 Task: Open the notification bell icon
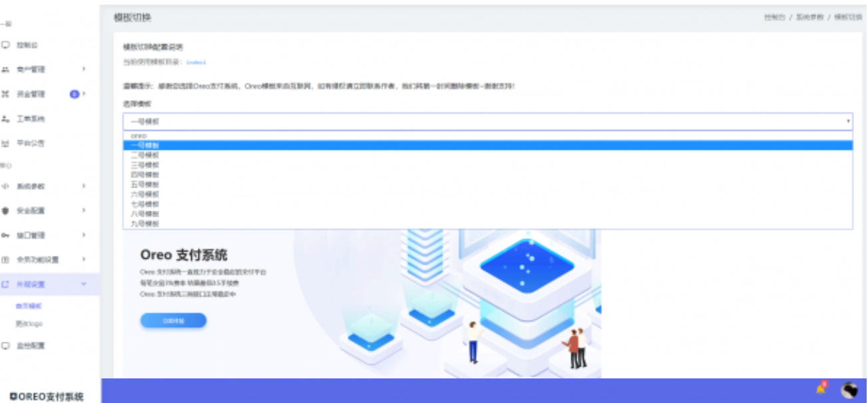[x=821, y=389]
